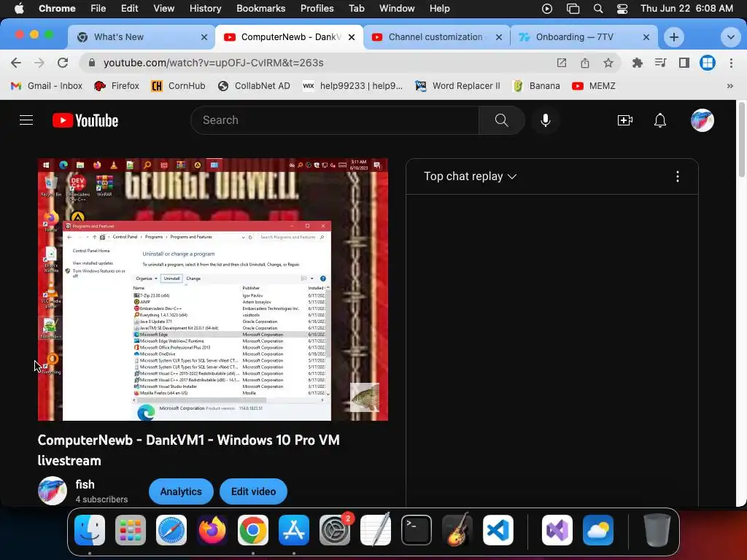Open Visual Studio Code in the Dock
Image resolution: width=747 pixels, height=560 pixels.
498,530
